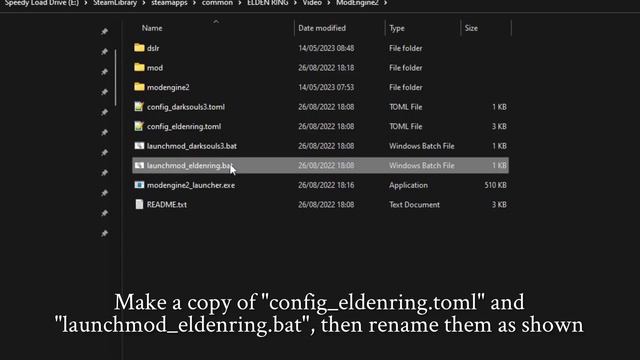Go to Video in the address path

click(x=312, y=3)
